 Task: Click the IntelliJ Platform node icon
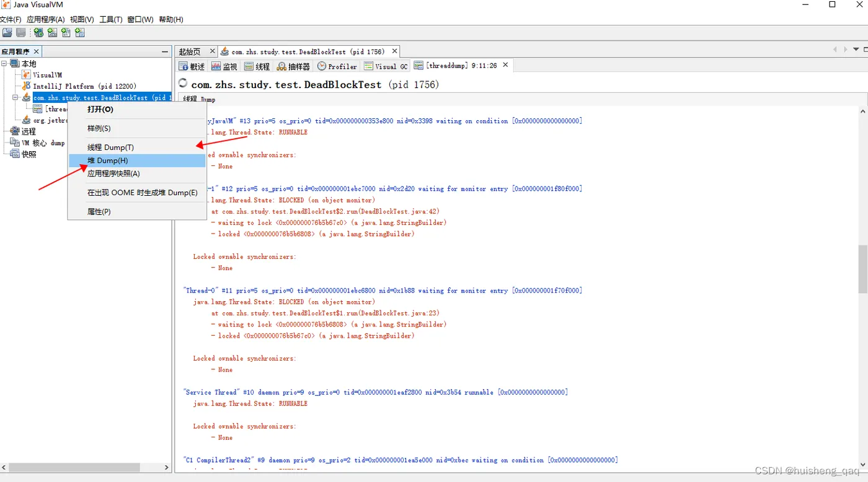click(26, 86)
